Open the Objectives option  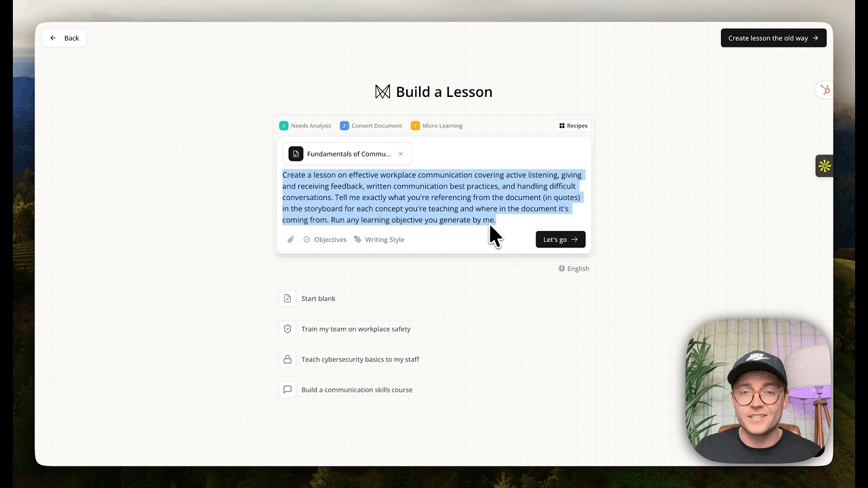tap(325, 239)
